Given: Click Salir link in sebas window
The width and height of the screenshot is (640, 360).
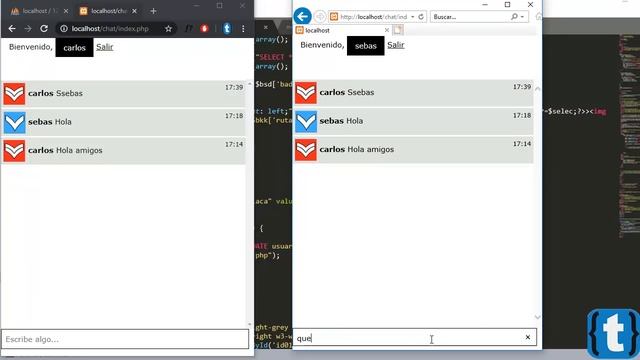Looking at the screenshot, I should [396, 45].
